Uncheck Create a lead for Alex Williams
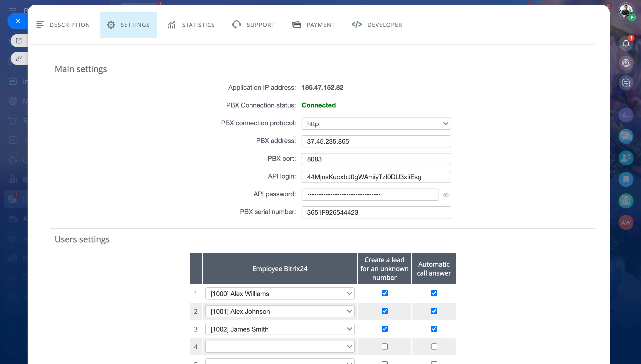Viewport: 641px width, 364px height. coord(385,293)
